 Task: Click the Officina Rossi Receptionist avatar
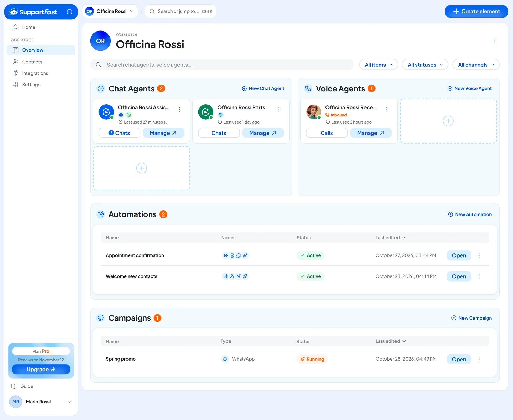click(313, 112)
